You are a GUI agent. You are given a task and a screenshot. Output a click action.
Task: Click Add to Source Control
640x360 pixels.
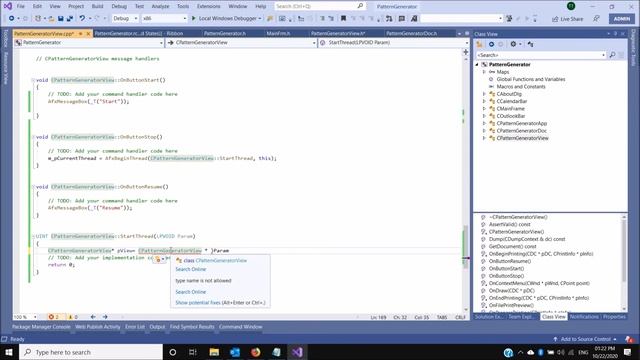(x=585, y=339)
